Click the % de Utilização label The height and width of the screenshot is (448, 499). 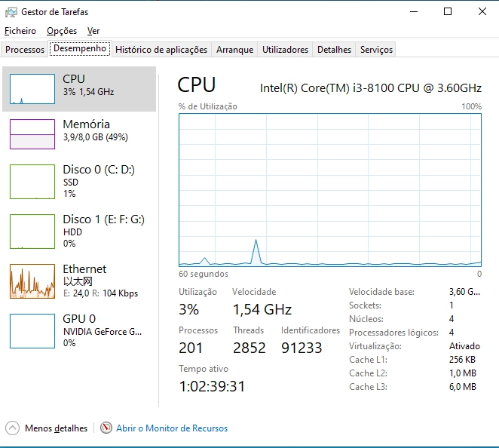(207, 106)
